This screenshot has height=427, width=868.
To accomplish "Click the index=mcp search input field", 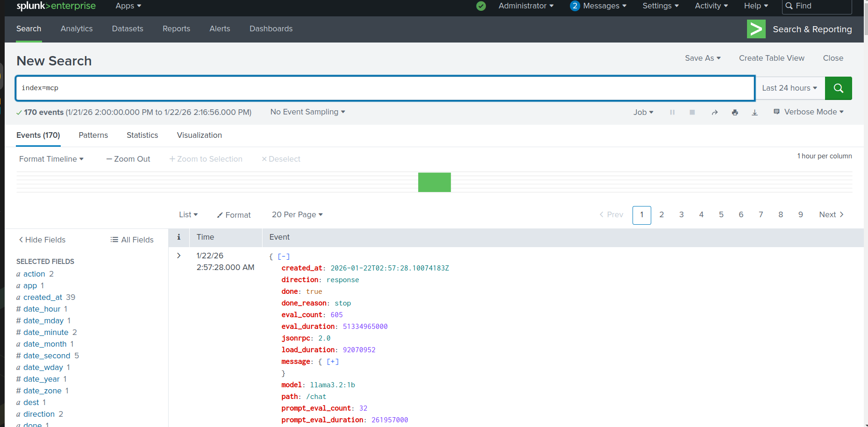I will click(x=385, y=88).
